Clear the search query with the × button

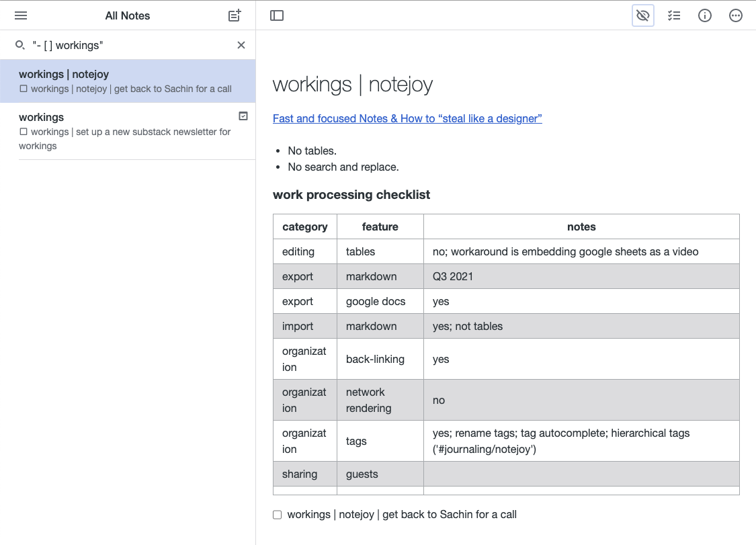[241, 45]
